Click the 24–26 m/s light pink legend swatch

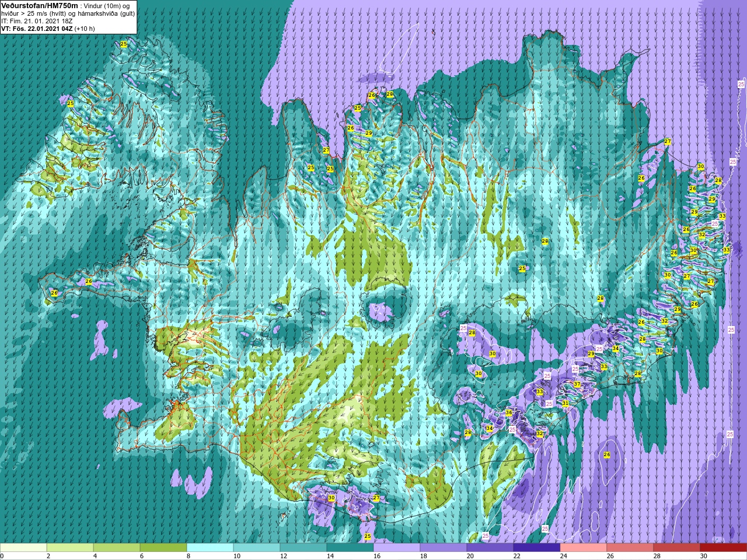pos(584,548)
